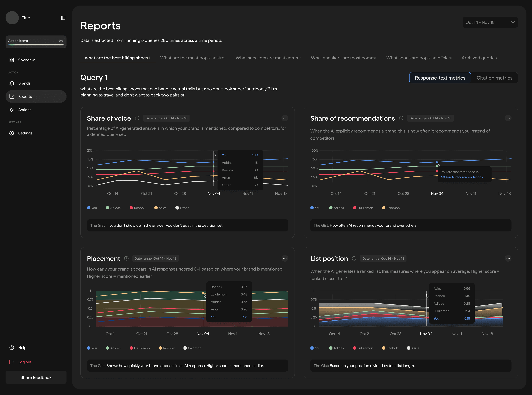
Task: Select the Archived queries tab
Action: (x=479, y=58)
